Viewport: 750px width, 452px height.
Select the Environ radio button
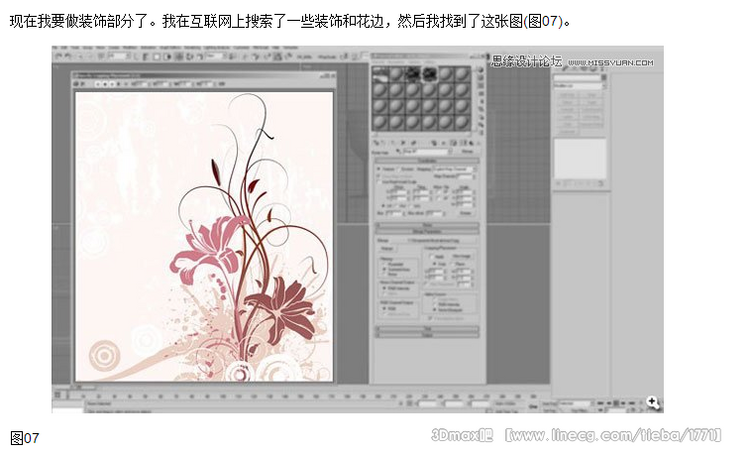tap(399, 169)
